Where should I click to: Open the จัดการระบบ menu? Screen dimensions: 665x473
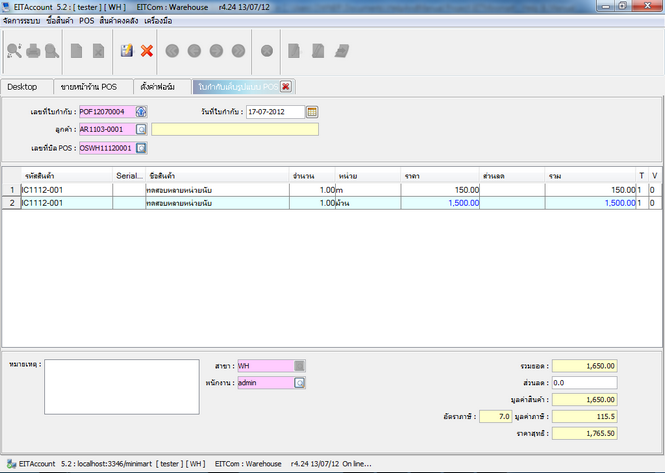click(x=24, y=20)
